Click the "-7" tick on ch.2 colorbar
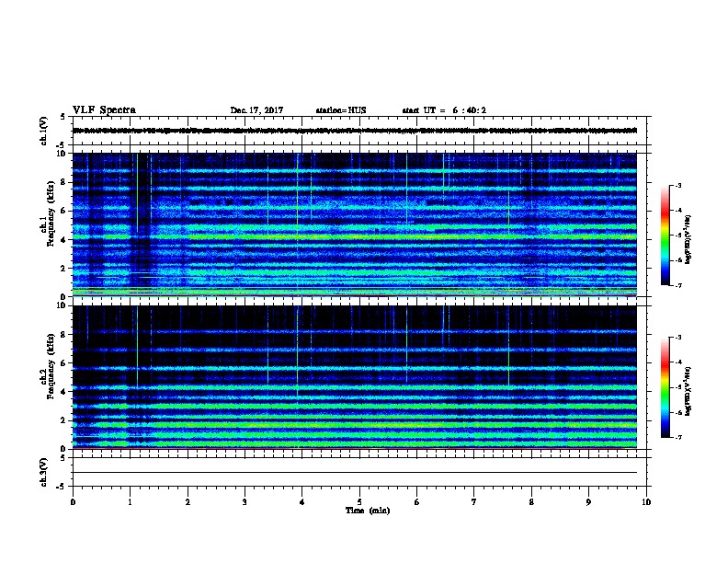Image resolution: width=728 pixels, height=563 pixels. [677, 438]
